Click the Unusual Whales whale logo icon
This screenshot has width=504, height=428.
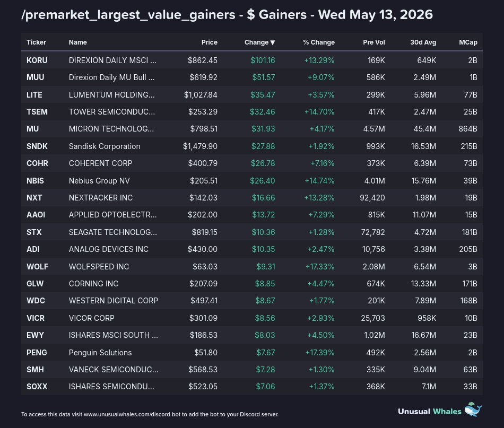point(473,409)
